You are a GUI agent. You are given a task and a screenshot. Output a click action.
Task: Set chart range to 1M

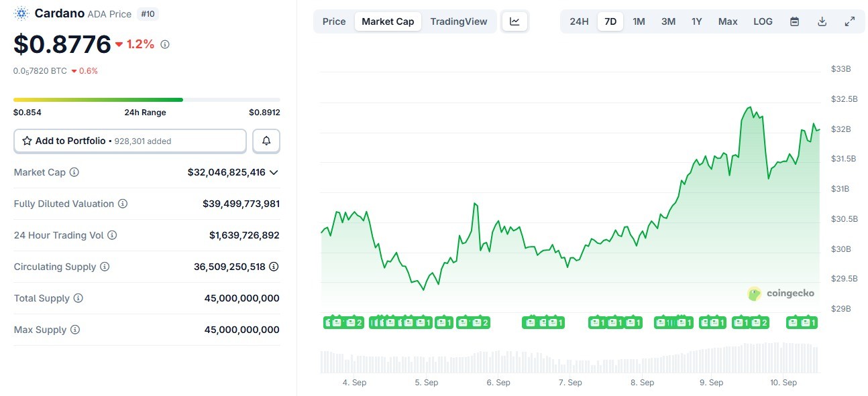[639, 21]
